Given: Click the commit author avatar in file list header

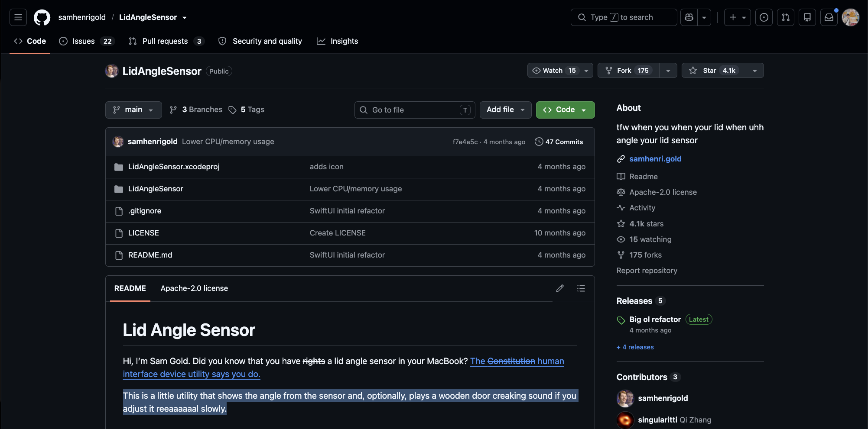Looking at the screenshot, I should pos(118,142).
